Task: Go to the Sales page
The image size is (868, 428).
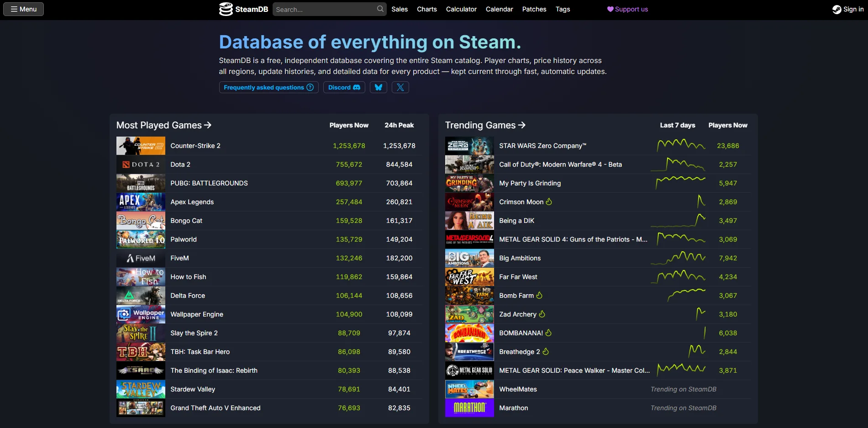Action: (x=400, y=9)
